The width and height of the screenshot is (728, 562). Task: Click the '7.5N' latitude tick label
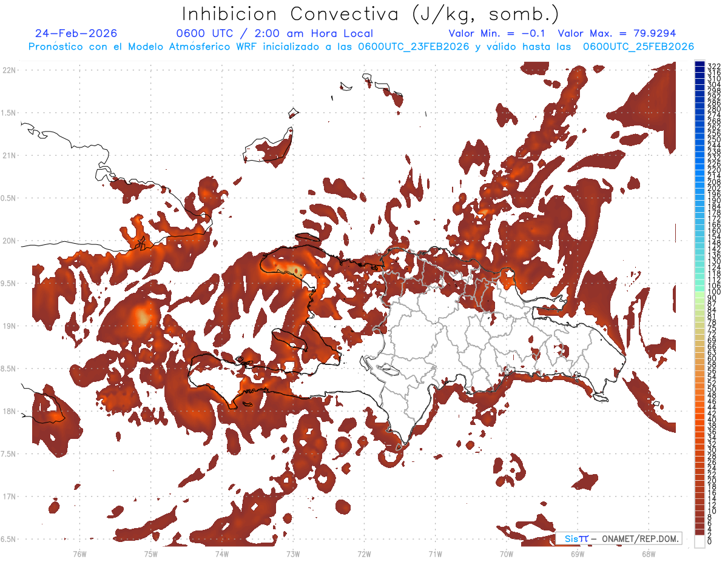click(8, 453)
